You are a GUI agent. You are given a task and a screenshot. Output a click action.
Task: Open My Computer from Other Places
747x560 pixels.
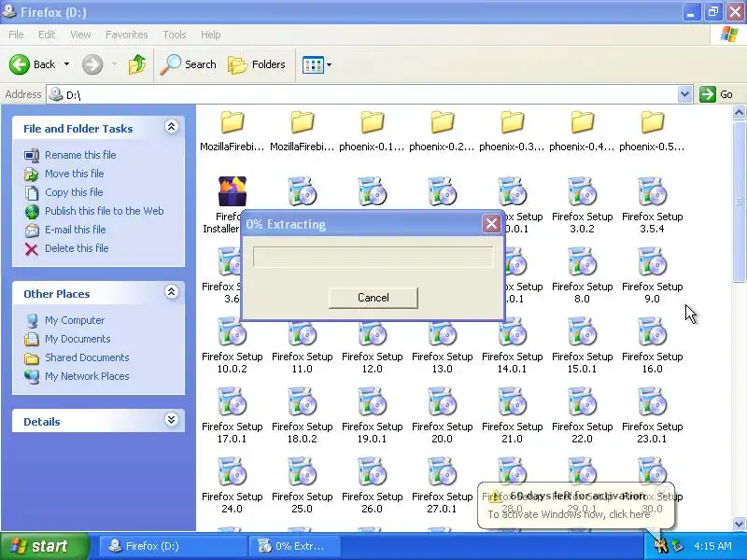(75, 320)
